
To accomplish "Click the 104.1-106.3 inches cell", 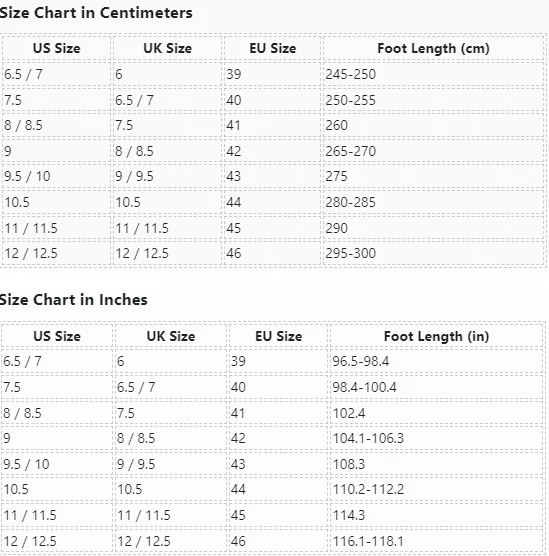I will [x=436, y=438].
